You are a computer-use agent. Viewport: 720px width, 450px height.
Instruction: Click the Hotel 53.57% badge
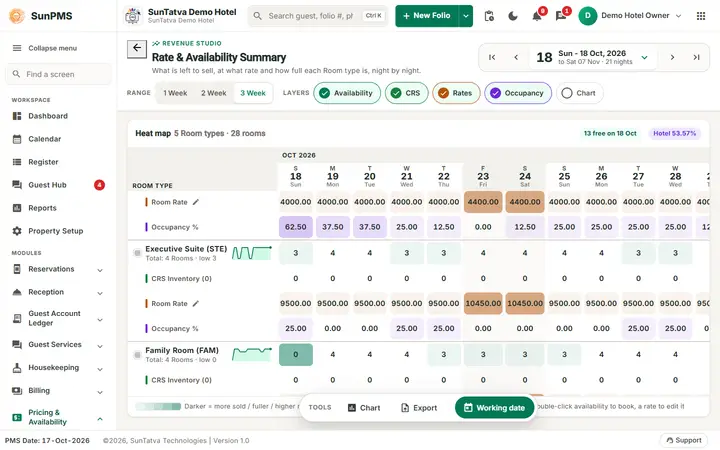click(x=675, y=134)
